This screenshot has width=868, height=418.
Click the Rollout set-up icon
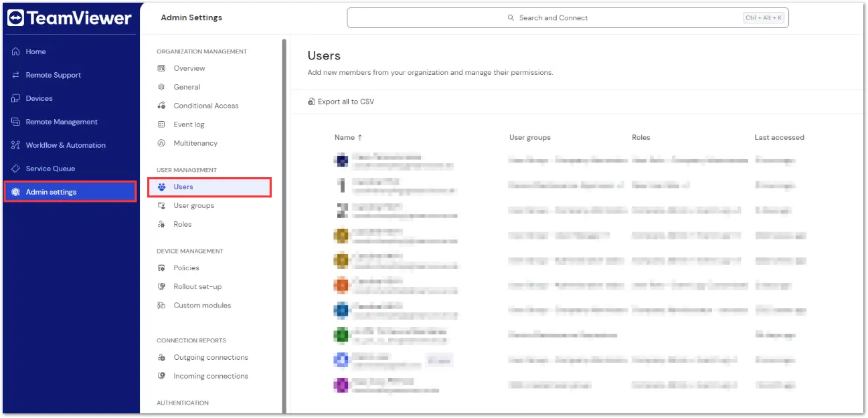(x=161, y=286)
